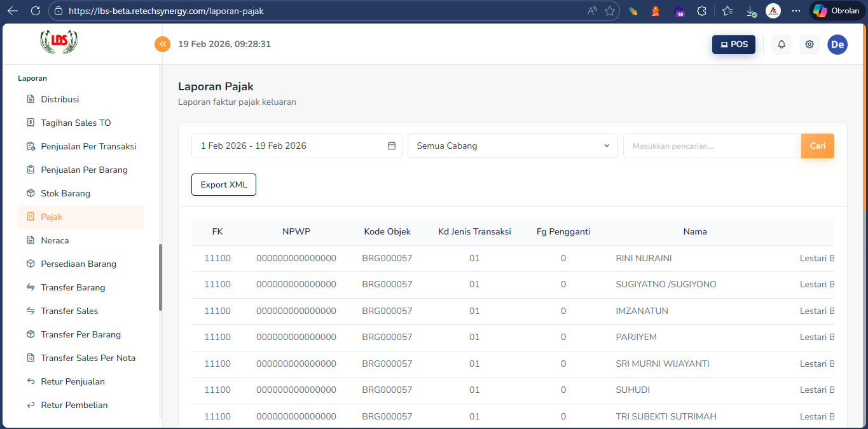Open Transfer Sales Per Nota menu item

coord(81,358)
